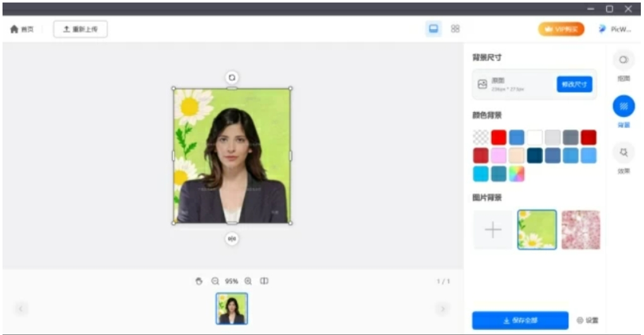Screen dimensions: 644x335
Task: Pick the light blue swatch ending the second row
Action: (x=588, y=156)
